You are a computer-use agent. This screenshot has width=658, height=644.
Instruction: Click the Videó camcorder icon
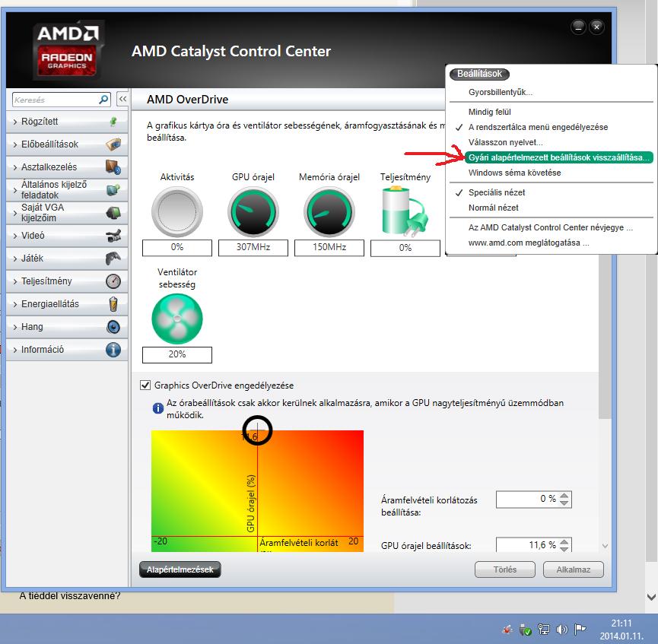[113, 236]
